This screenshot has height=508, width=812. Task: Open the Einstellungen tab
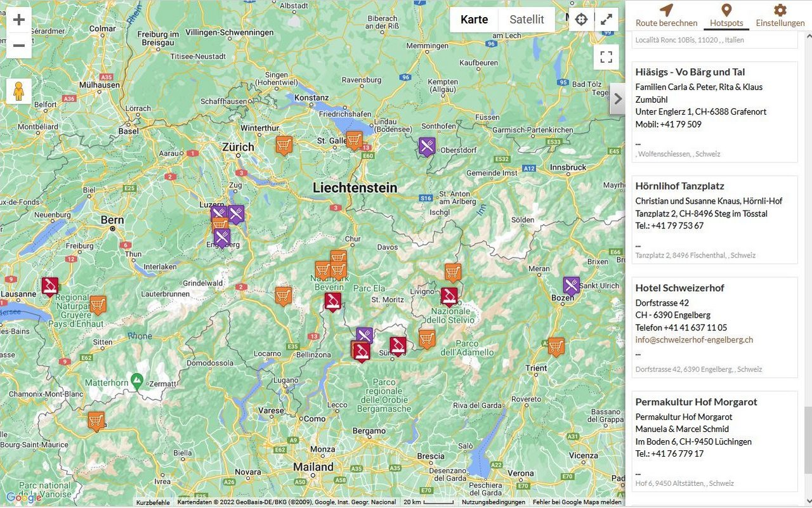780,16
